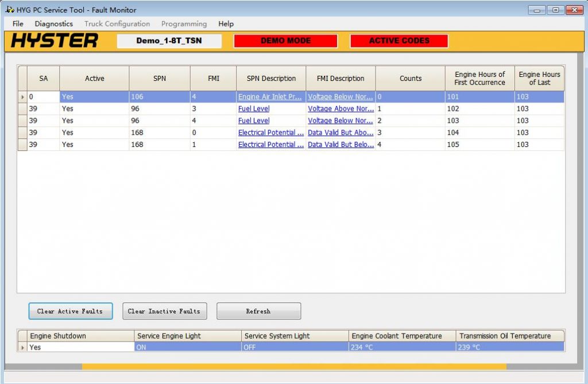Click the Hyster logo
The width and height of the screenshot is (588, 384).
click(x=55, y=41)
